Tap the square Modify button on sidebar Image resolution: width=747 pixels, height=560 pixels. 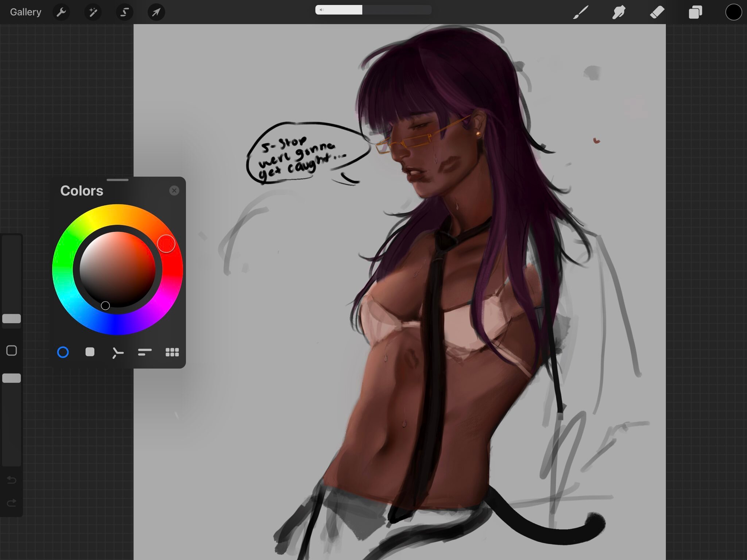(x=12, y=351)
